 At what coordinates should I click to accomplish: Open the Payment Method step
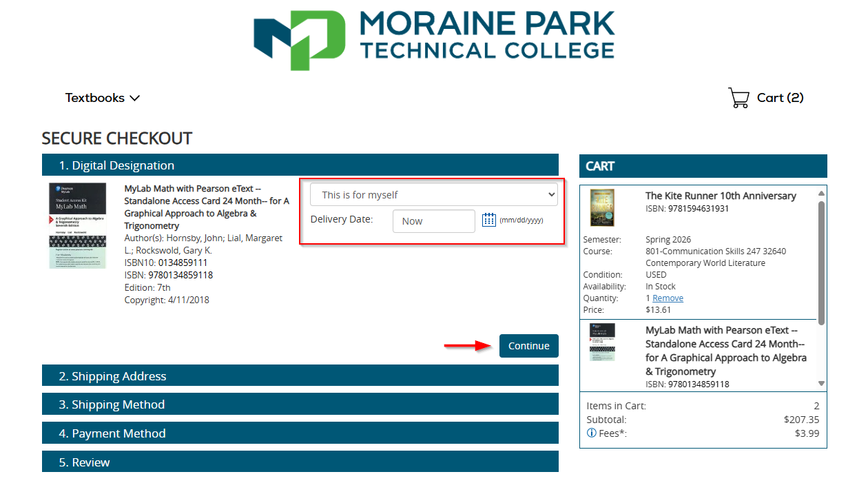coord(300,433)
